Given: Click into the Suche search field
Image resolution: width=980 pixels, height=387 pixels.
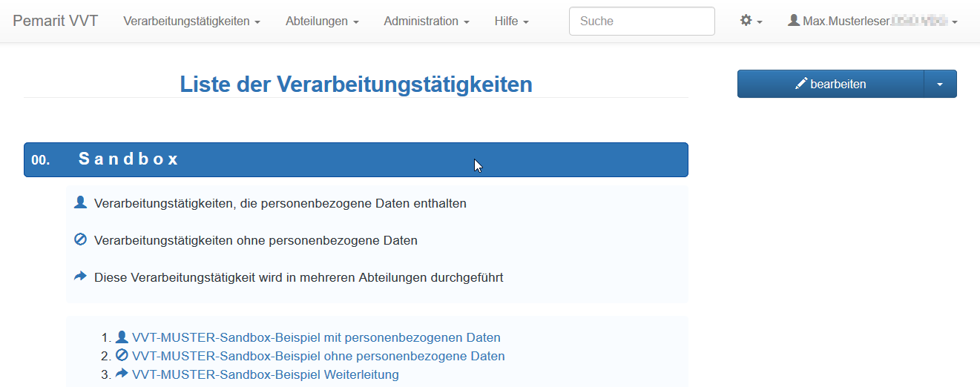Looking at the screenshot, I should point(642,21).
